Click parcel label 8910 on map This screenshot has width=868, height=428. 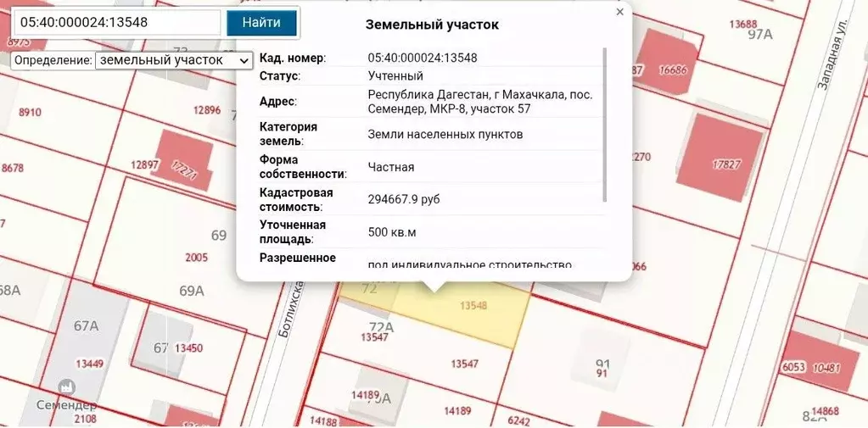[x=30, y=112]
